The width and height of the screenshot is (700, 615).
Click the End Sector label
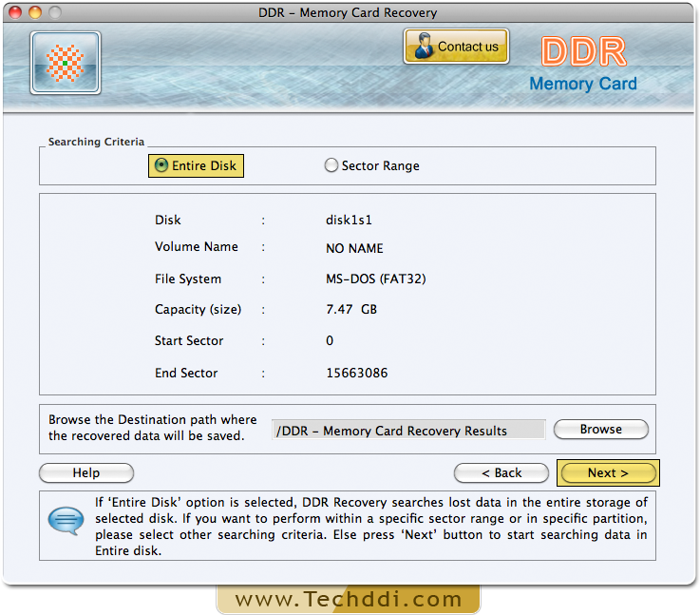pyautogui.click(x=186, y=373)
